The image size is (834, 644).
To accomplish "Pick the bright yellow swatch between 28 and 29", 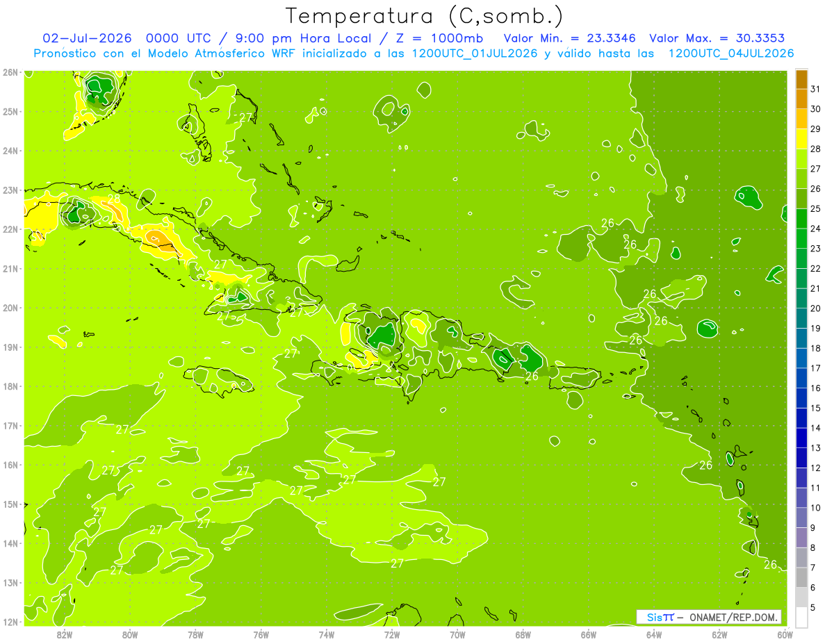I will click(801, 138).
